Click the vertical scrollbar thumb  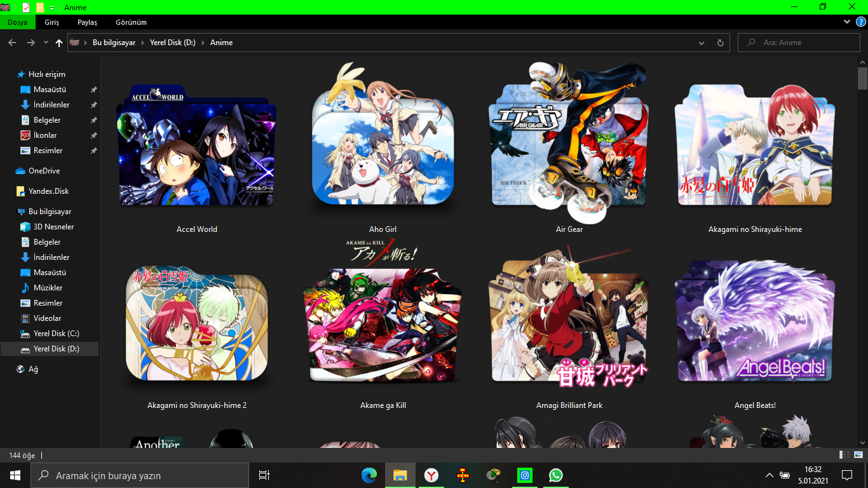tap(862, 79)
